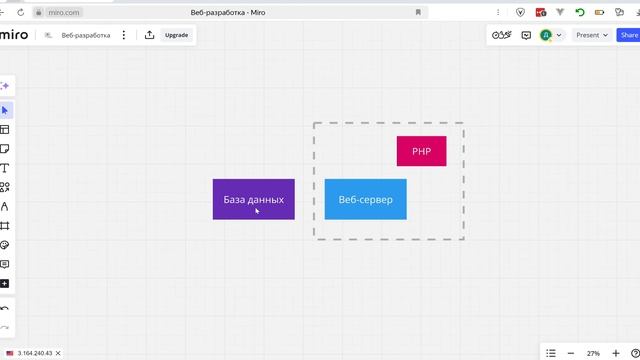
Task: Click the Upgrade button
Action: click(176, 35)
